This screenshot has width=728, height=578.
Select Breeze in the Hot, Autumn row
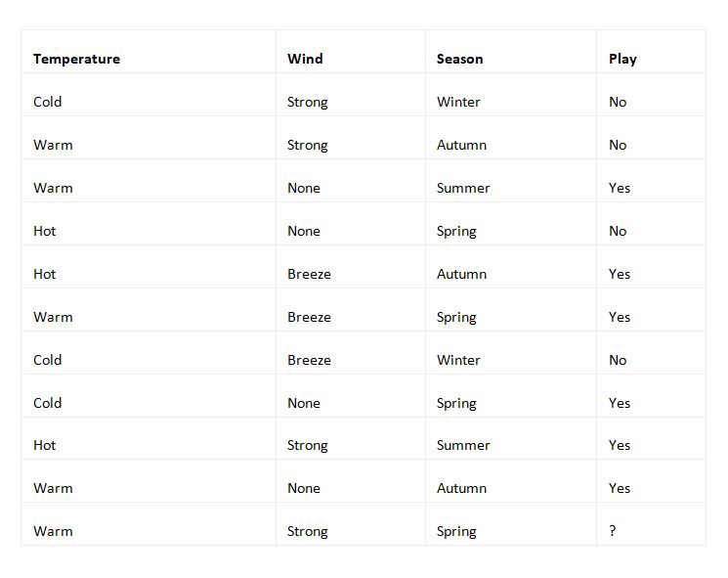[309, 274]
